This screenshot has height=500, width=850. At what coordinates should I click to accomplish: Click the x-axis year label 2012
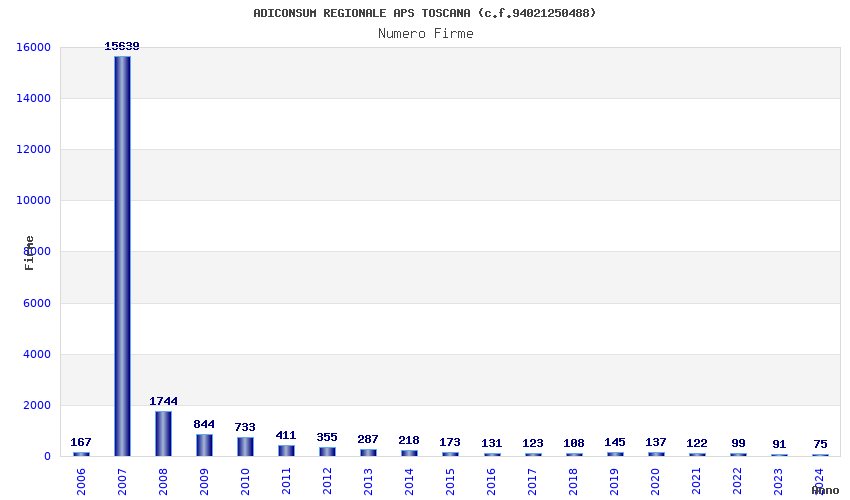327,482
